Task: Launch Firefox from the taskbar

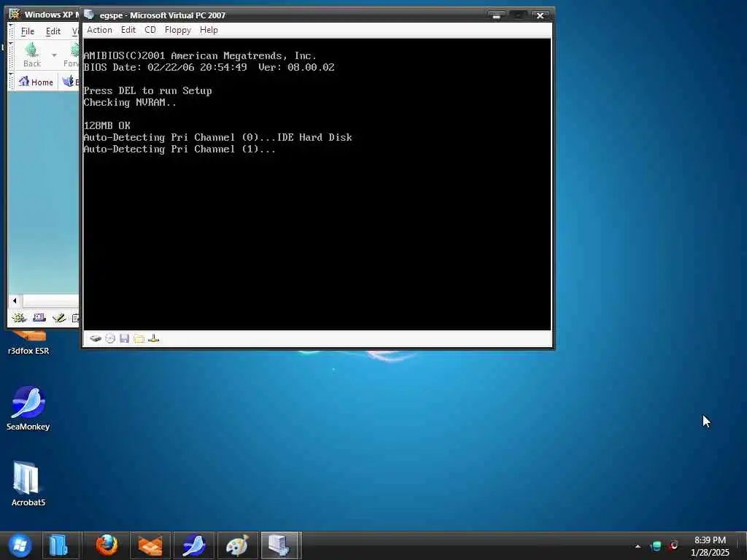Action: point(107,545)
